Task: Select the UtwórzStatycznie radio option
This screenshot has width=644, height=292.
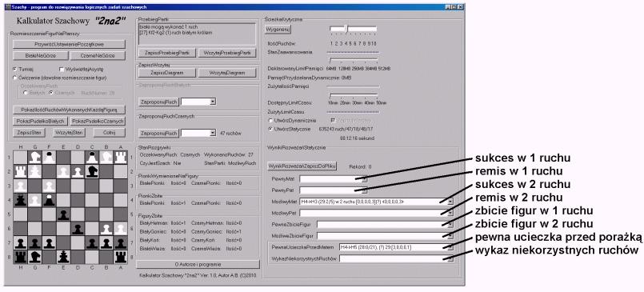Action: (x=270, y=129)
